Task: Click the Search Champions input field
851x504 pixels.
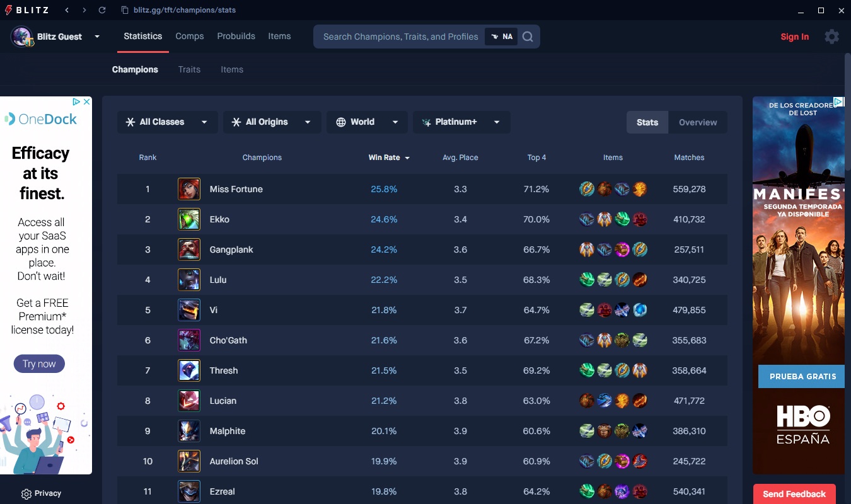Action: (400, 37)
